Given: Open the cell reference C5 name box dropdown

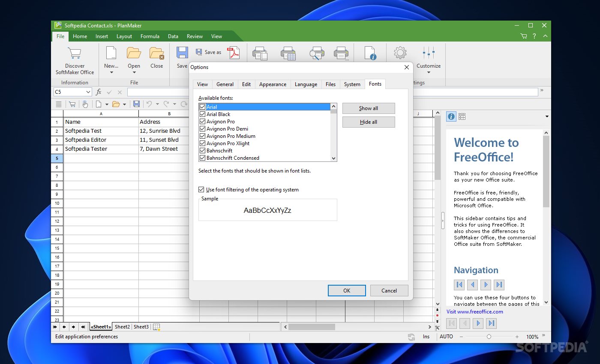Looking at the screenshot, I should [88, 92].
